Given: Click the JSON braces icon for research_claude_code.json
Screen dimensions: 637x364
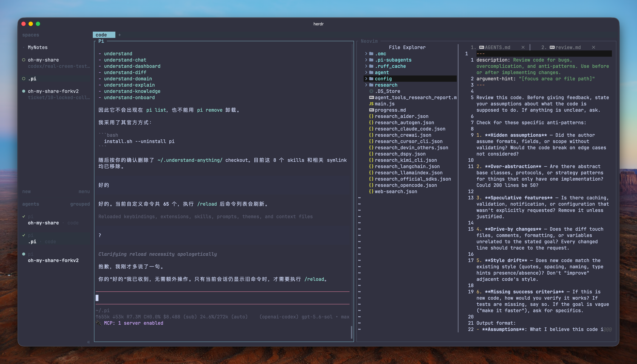Looking at the screenshot, I should pos(371,129).
